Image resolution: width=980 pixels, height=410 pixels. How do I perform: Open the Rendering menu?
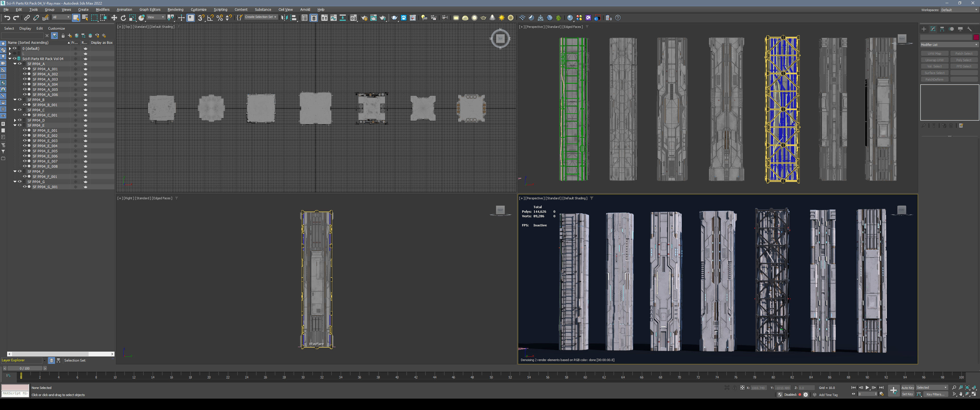coord(175,9)
